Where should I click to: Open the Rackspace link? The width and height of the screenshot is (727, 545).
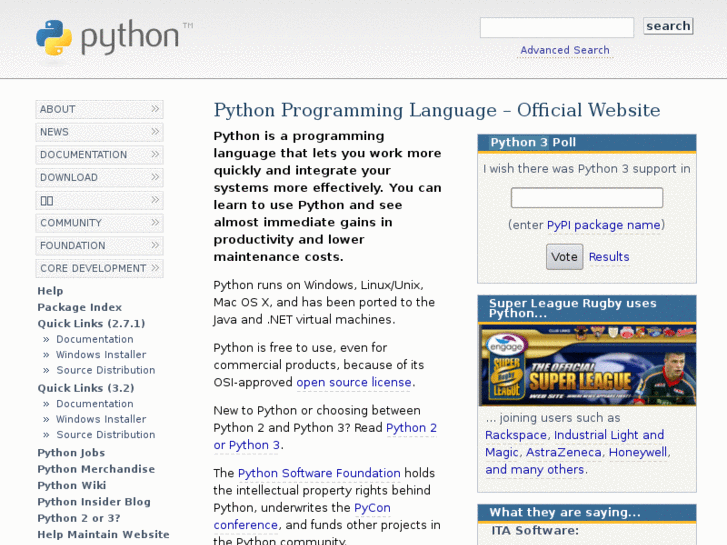click(516, 435)
